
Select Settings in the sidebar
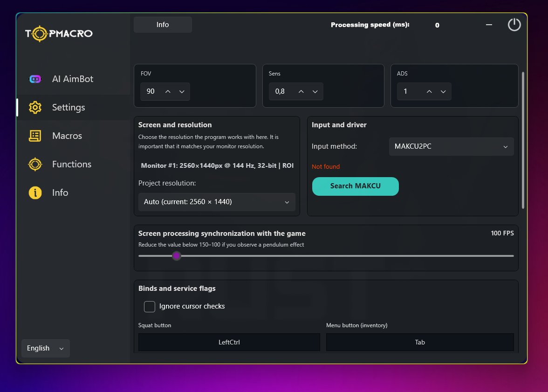tap(73, 107)
